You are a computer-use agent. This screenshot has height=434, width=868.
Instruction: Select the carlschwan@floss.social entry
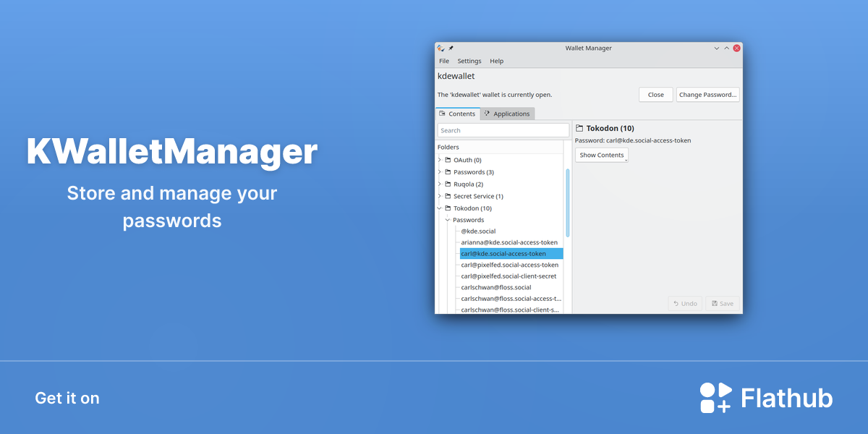pyautogui.click(x=496, y=287)
